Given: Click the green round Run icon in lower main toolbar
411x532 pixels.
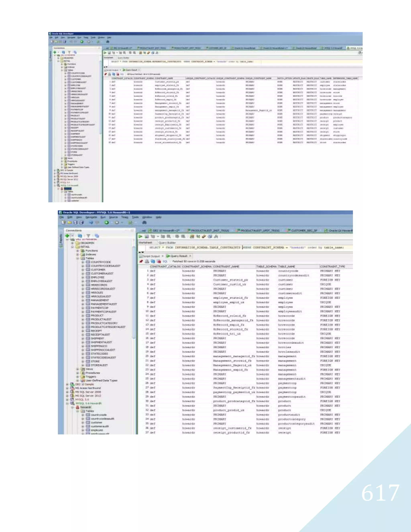Looking at the screenshot, I should [x=107, y=223].
